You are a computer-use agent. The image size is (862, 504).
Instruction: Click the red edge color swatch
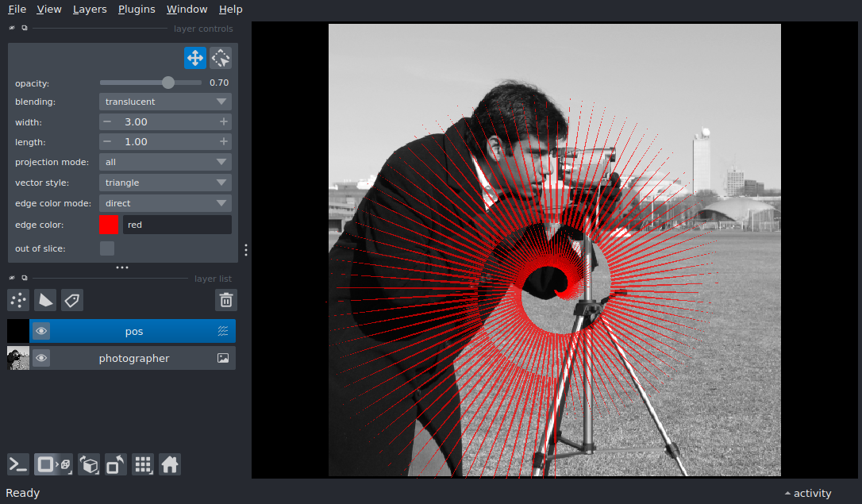[x=110, y=225]
